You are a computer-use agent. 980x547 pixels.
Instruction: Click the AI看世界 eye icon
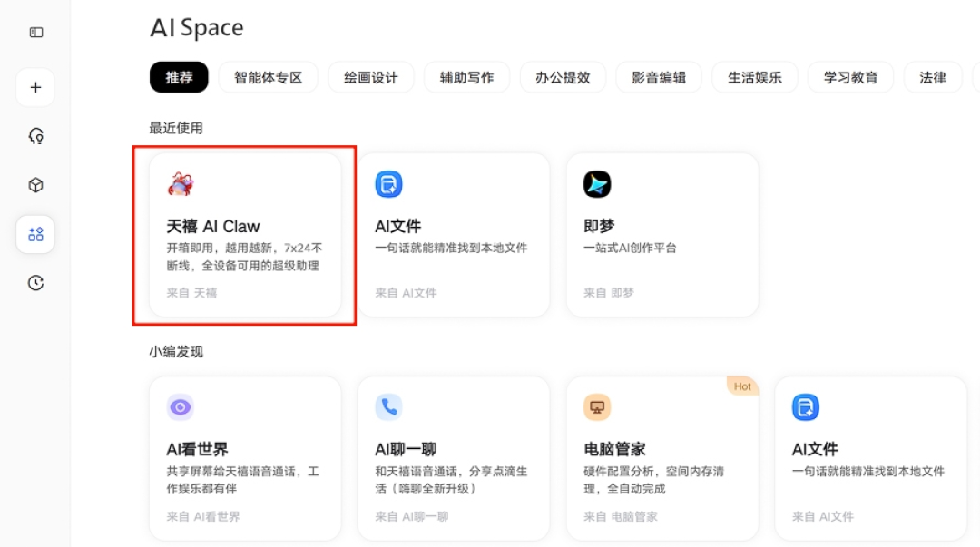pos(180,407)
